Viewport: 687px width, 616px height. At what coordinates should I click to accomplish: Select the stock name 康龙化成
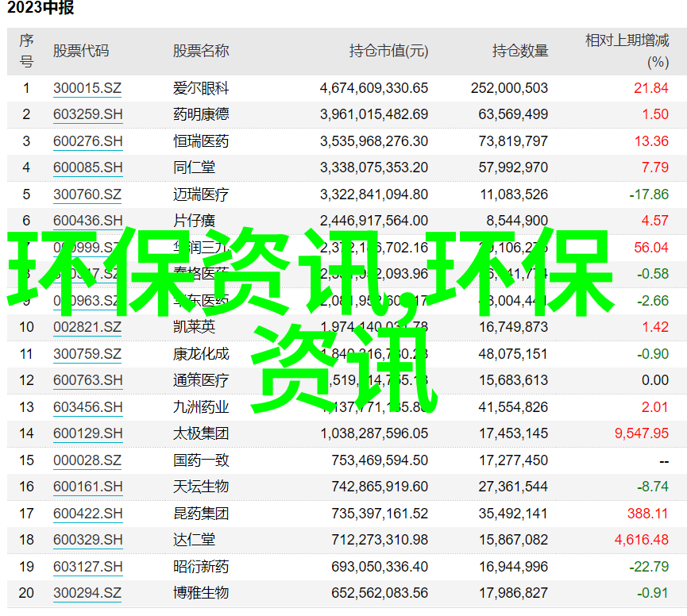[201, 354]
